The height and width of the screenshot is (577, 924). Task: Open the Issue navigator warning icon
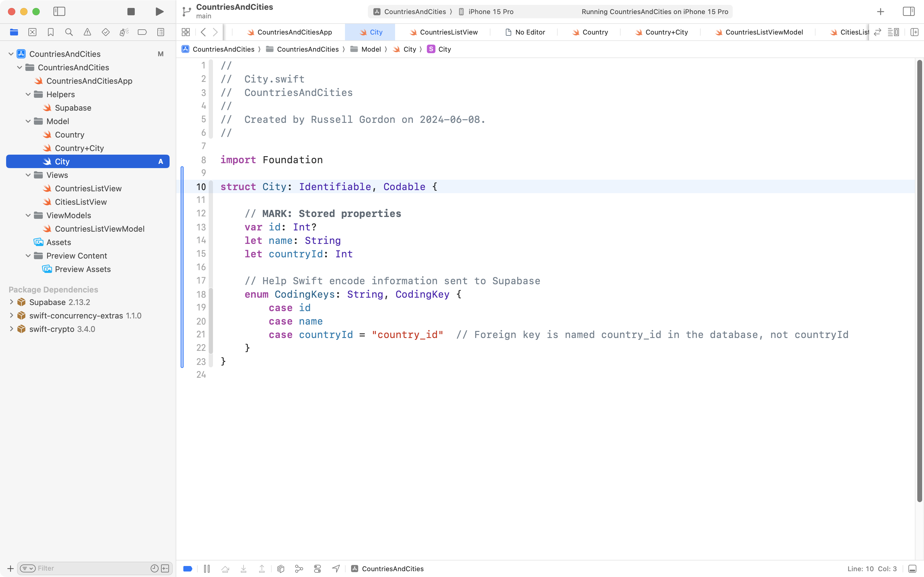point(87,32)
